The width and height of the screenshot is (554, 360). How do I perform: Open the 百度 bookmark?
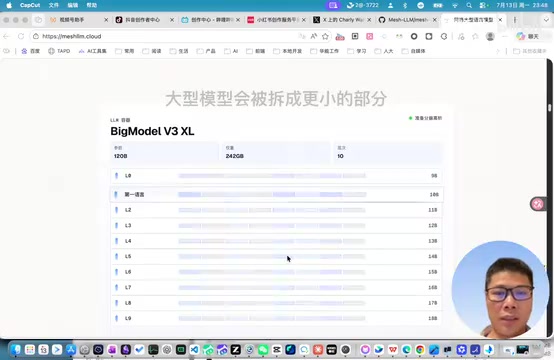tap(30, 51)
